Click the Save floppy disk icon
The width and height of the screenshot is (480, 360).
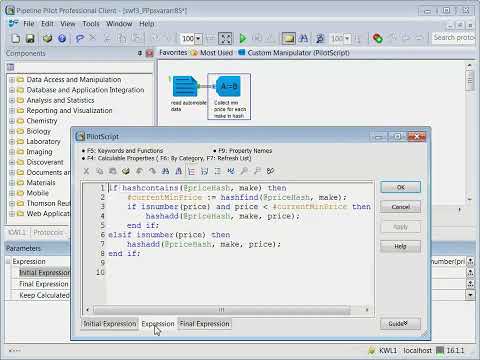coord(30,39)
